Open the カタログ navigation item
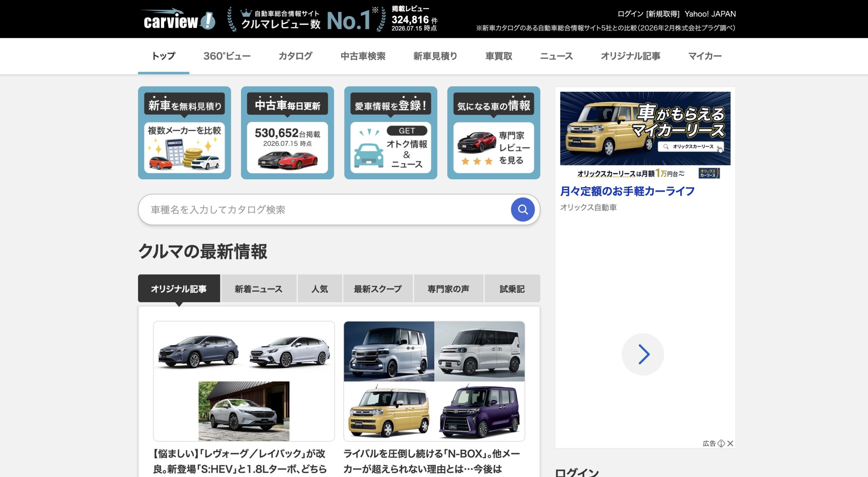Image resolution: width=868 pixels, height=477 pixels. coord(295,56)
